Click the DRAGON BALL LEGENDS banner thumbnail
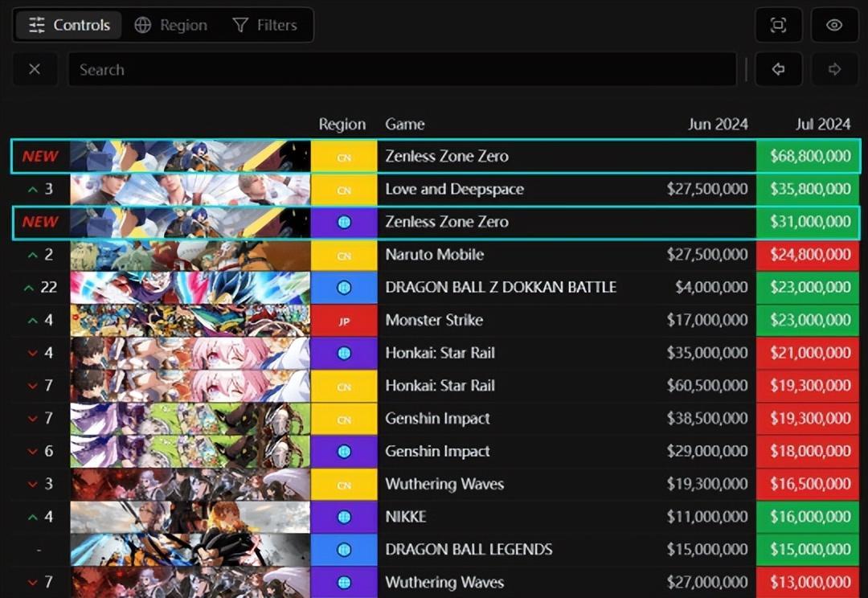The height and width of the screenshot is (598, 868). (x=190, y=550)
